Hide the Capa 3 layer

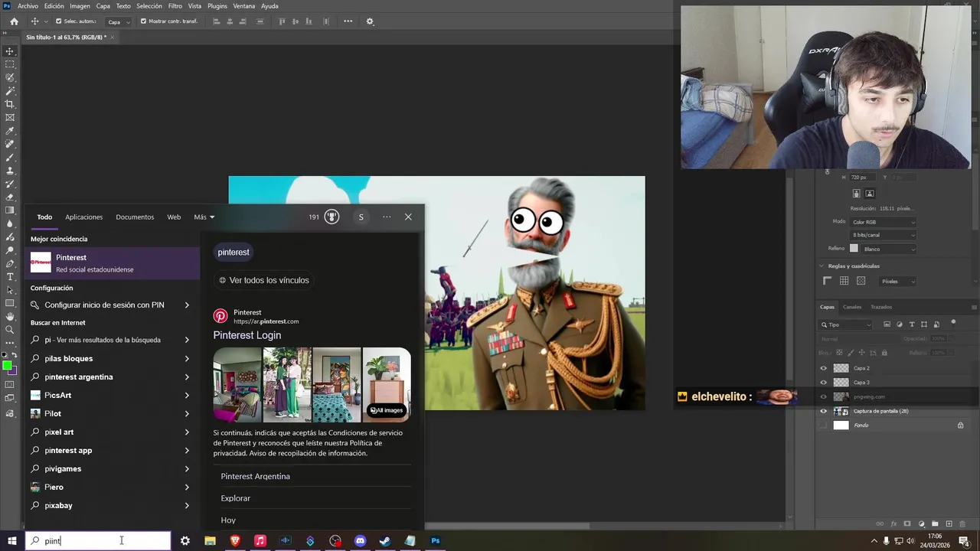point(824,382)
